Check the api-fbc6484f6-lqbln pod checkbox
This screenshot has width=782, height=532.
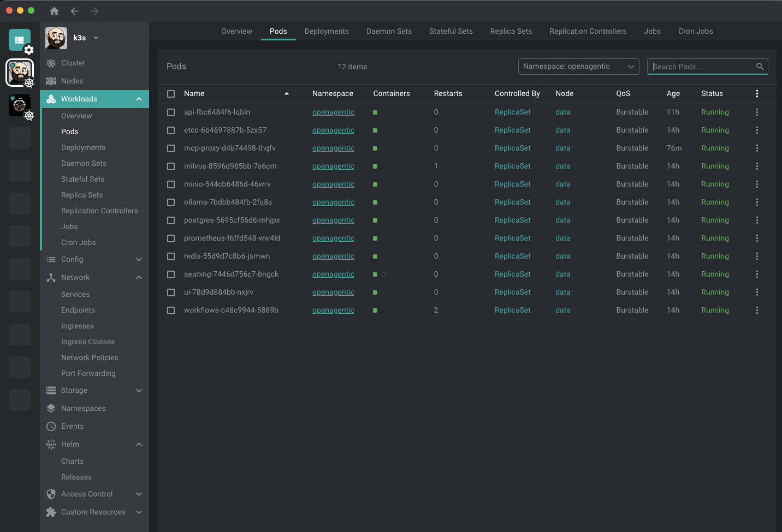tap(171, 112)
